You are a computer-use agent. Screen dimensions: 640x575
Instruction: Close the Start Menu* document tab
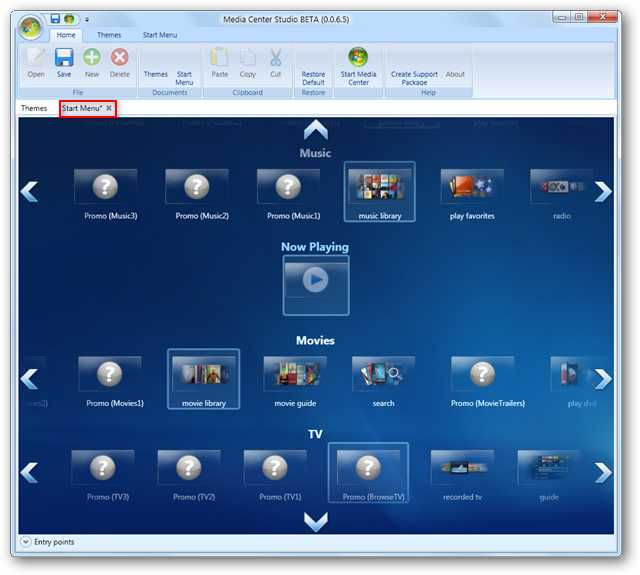click(x=109, y=108)
